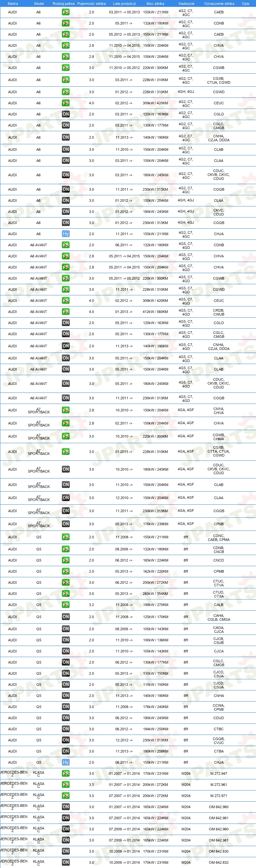
Task: Click the 100kW / 136KM power cell
Action: click(155, 640)
